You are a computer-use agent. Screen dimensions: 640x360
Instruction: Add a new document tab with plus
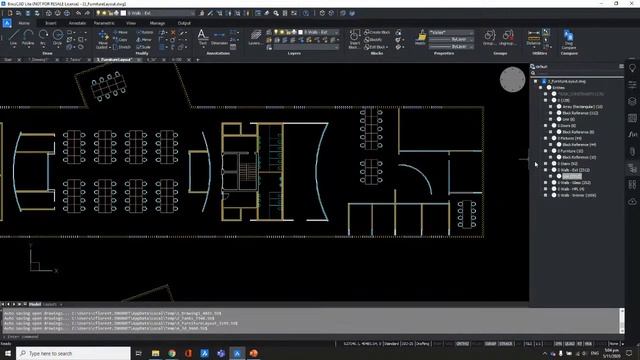(x=198, y=60)
